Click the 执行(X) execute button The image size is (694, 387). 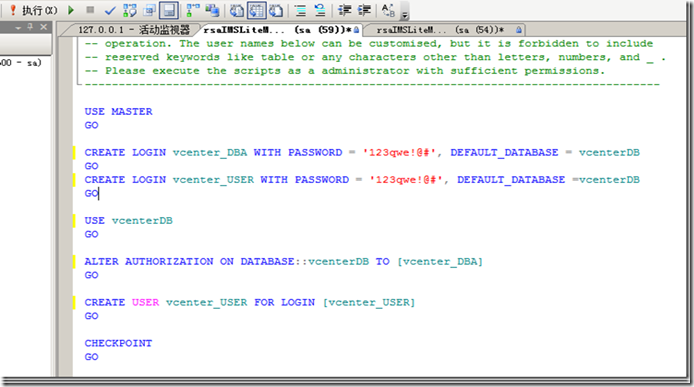point(34,10)
